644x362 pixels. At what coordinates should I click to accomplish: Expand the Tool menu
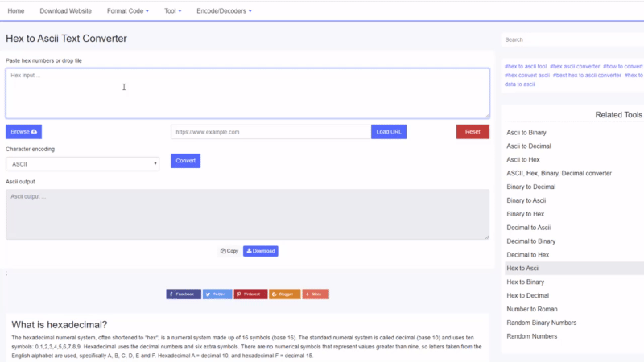[172, 11]
